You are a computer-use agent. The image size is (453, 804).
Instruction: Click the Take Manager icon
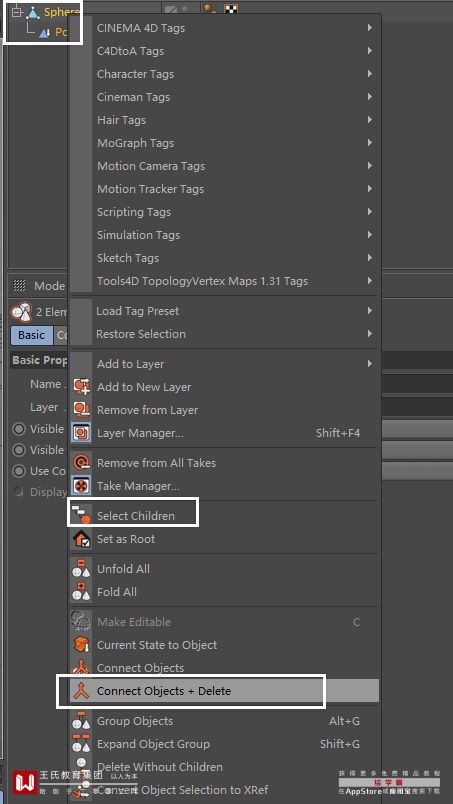82,486
